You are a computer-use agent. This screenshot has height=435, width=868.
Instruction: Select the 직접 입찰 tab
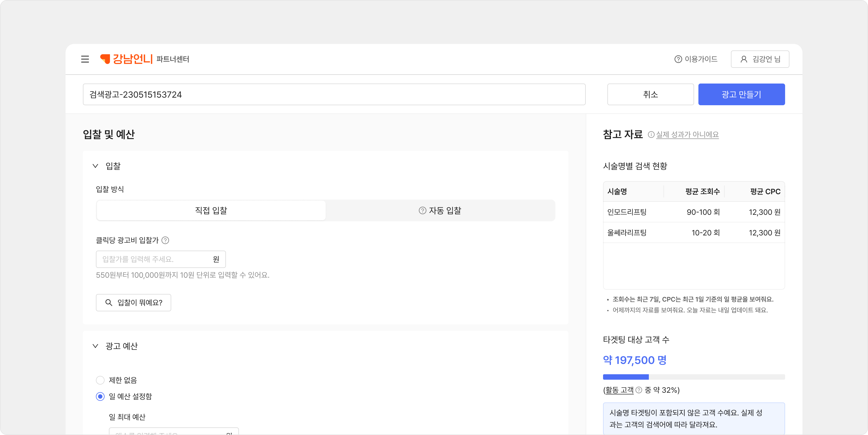coord(211,211)
